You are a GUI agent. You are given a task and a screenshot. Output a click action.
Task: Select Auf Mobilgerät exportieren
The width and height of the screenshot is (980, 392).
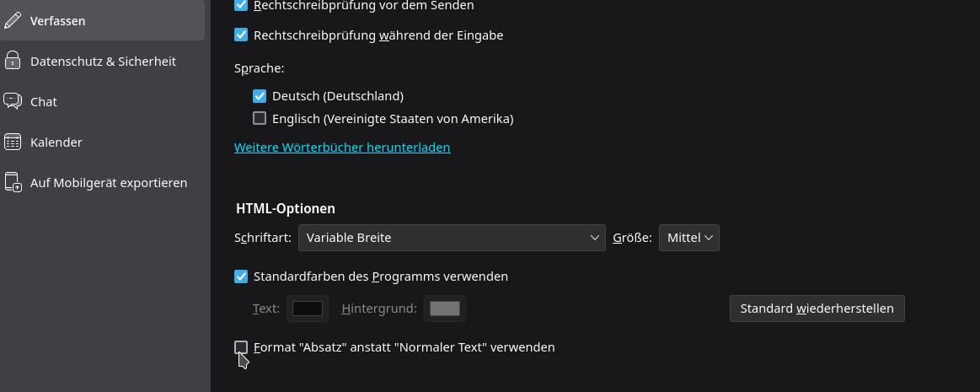[108, 182]
